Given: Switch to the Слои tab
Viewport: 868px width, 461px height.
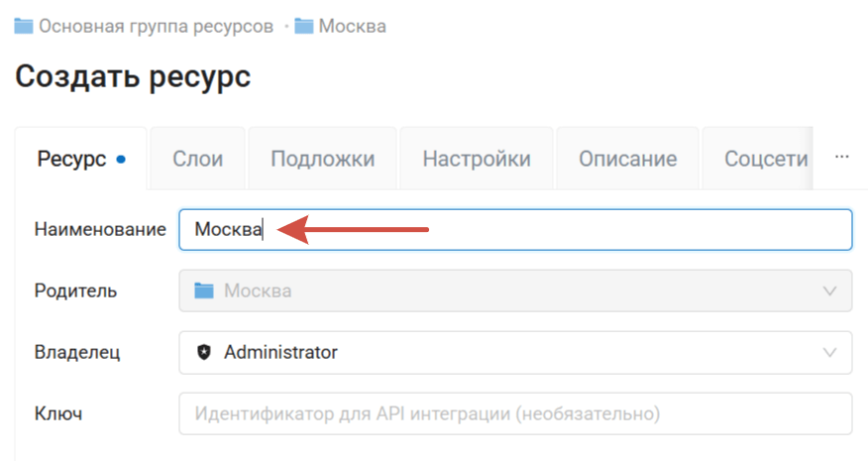Looking at the screenshot, I should point(197,159).
